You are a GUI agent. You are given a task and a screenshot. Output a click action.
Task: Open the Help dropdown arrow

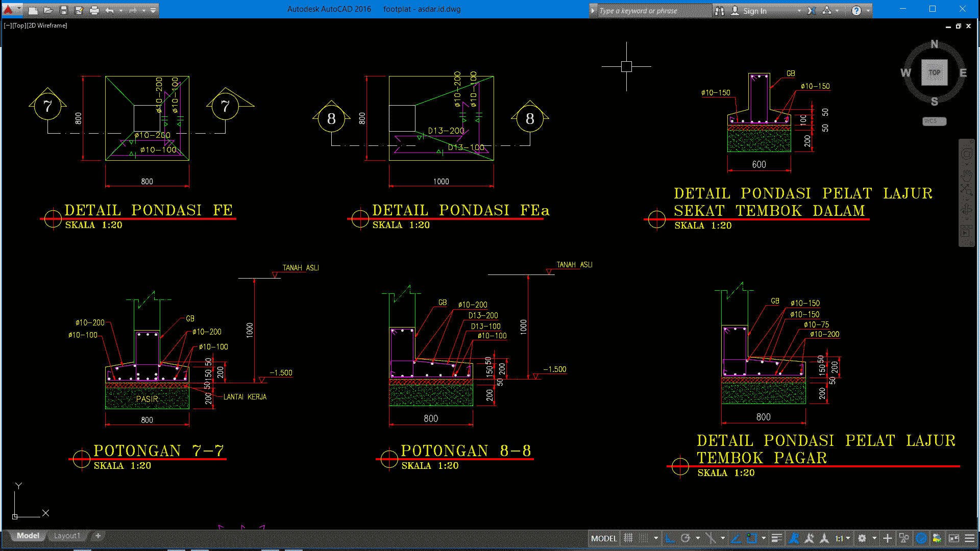click(868, 11)
